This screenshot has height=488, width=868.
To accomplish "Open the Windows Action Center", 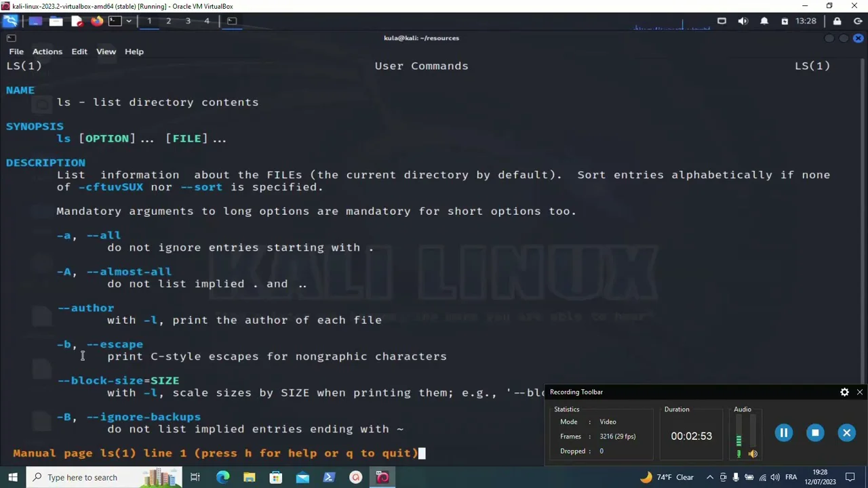I will (850, 477).
